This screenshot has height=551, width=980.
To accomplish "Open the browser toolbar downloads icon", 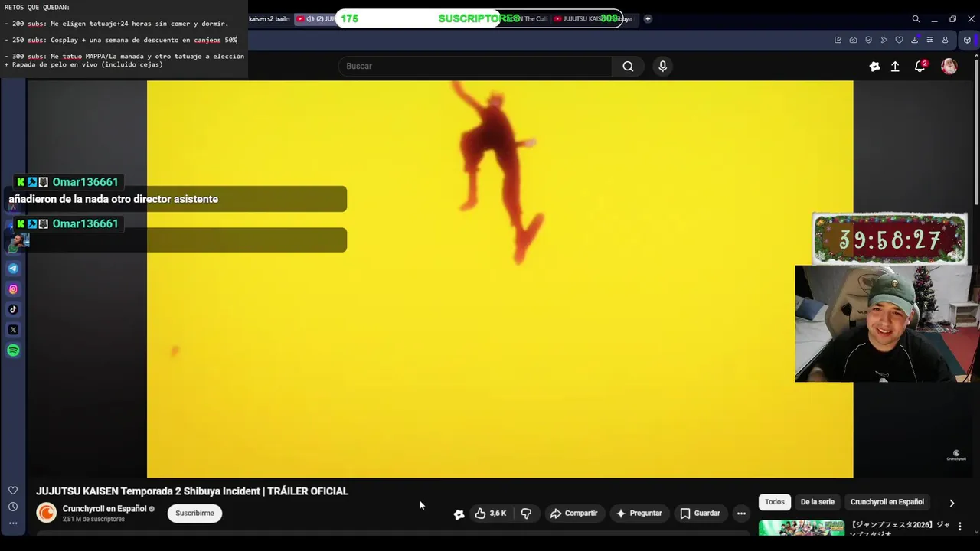I will click(x=914, y=40).
